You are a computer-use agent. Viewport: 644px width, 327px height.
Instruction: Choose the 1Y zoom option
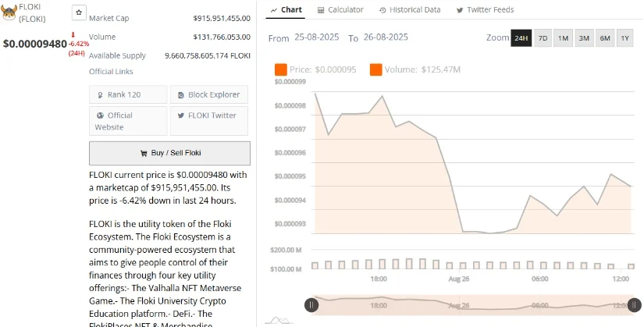click(x=624, y=38)
